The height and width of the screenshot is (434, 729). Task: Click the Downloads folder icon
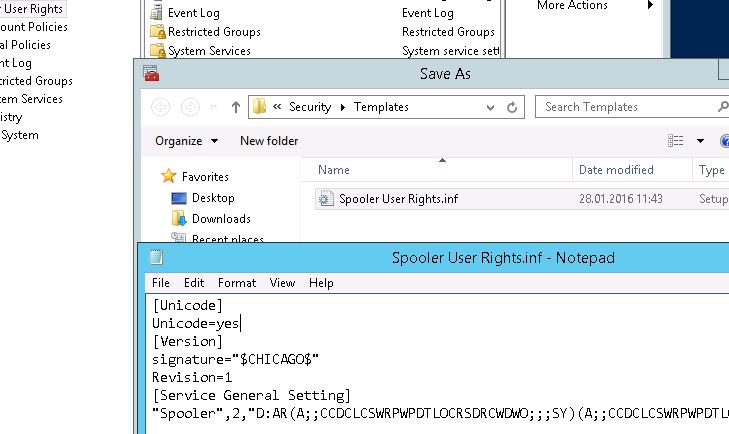[179, 219]
